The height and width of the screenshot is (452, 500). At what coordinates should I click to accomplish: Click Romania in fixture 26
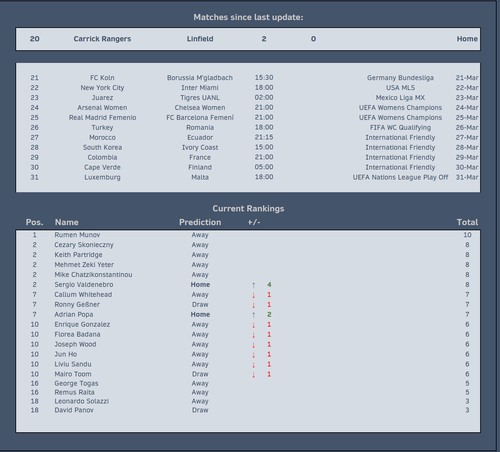coord(200,128)
